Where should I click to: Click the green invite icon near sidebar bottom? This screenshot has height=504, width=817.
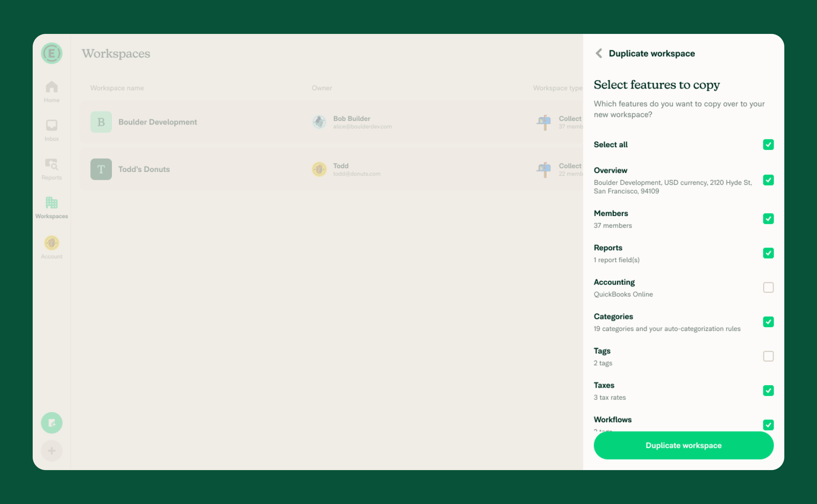coord(51,423)
